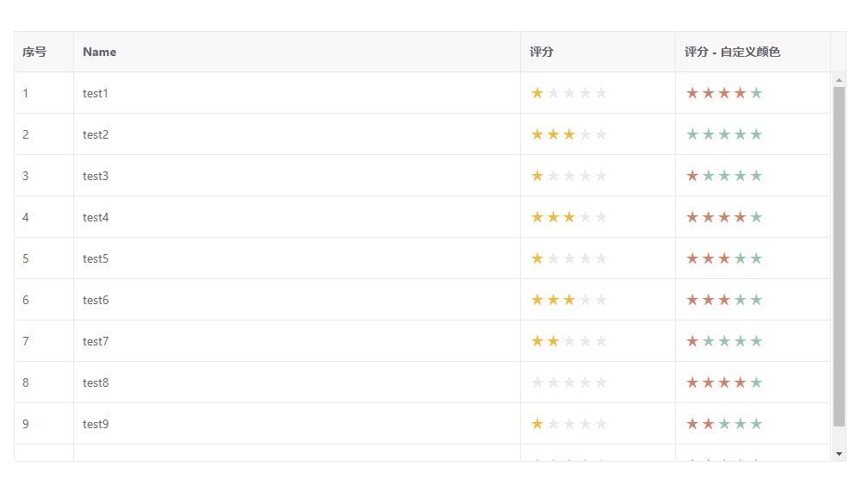Click second custom-color star in test9 row
The width and height of the screenshot is (868, 485).
(x=708, y=424)
